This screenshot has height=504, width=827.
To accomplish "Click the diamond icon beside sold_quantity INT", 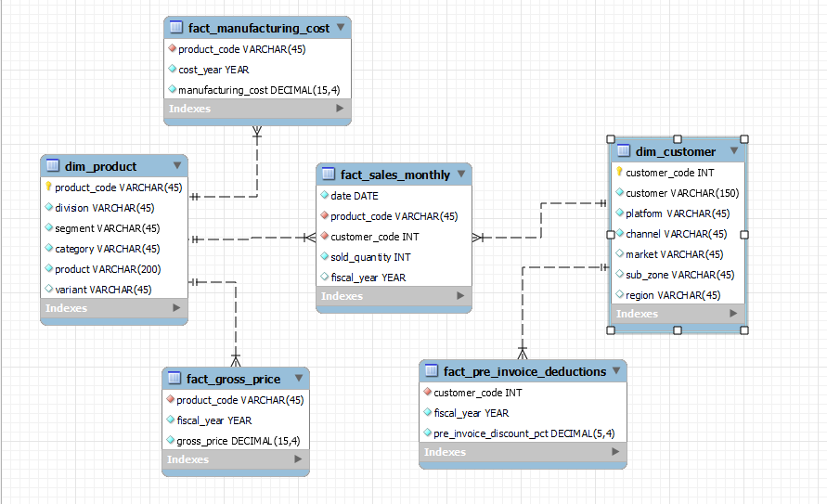I will (324, 257).
